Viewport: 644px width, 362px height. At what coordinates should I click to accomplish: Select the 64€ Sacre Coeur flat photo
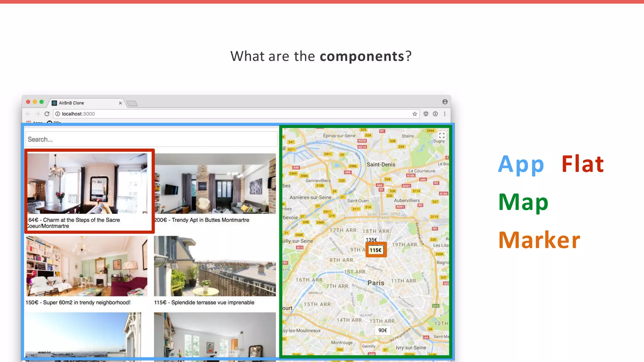87,184
